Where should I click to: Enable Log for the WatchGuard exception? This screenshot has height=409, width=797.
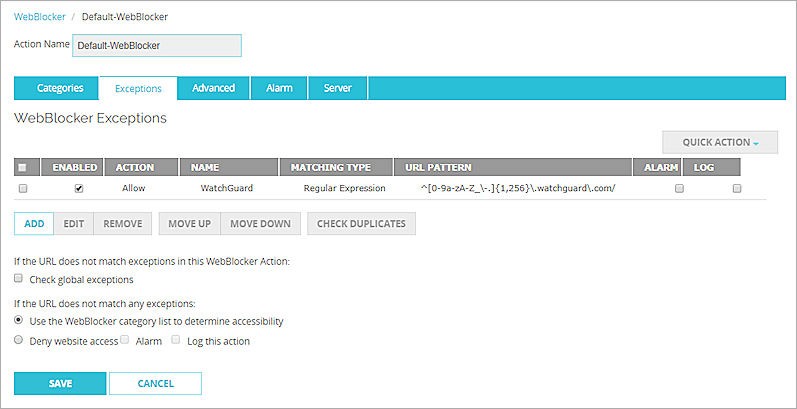point(737,188)
